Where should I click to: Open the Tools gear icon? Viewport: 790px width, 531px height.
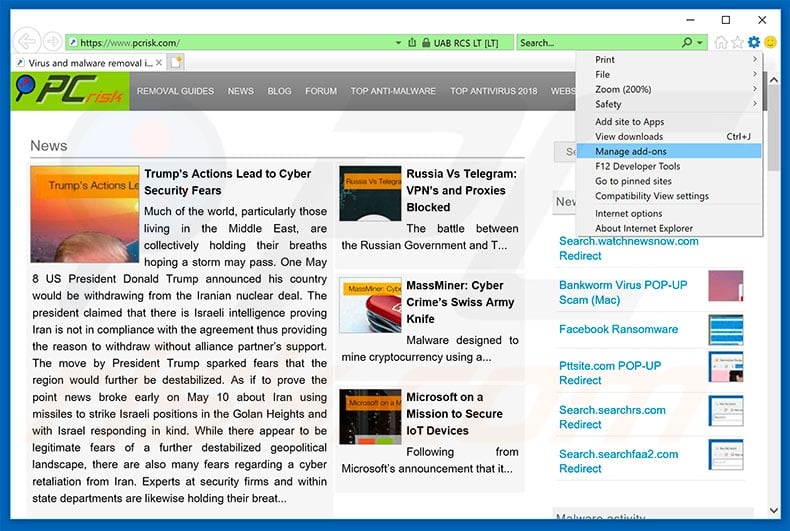pyautogui.click(x=754, y=42)
